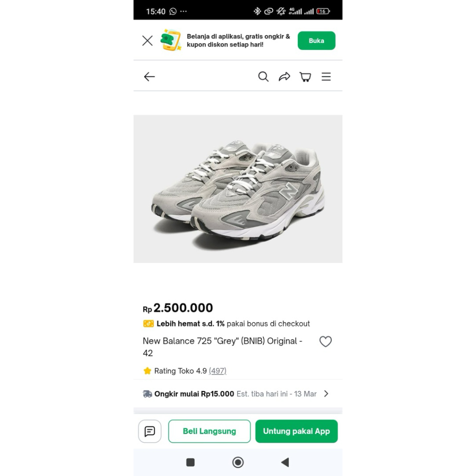Tap the Untung pakai App button
Image resolution: width=476 pixels, height=476 pixels.
[296, 431]
